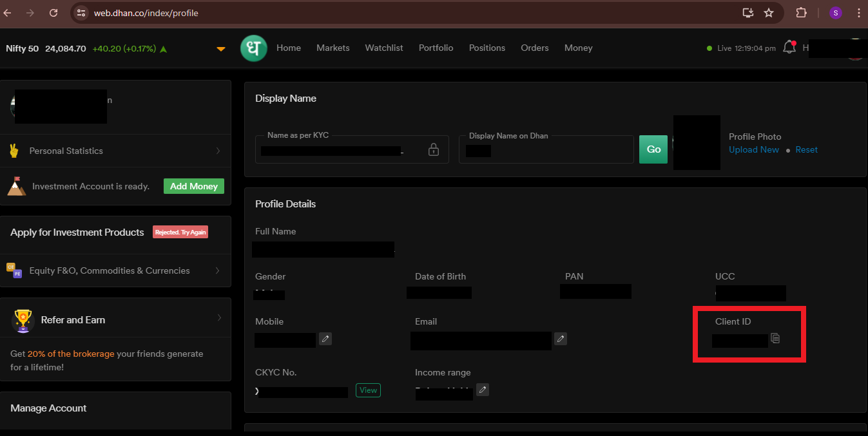
Task: Switch to the Markets section
Action: pyautogui.click(x=333, y=48)
